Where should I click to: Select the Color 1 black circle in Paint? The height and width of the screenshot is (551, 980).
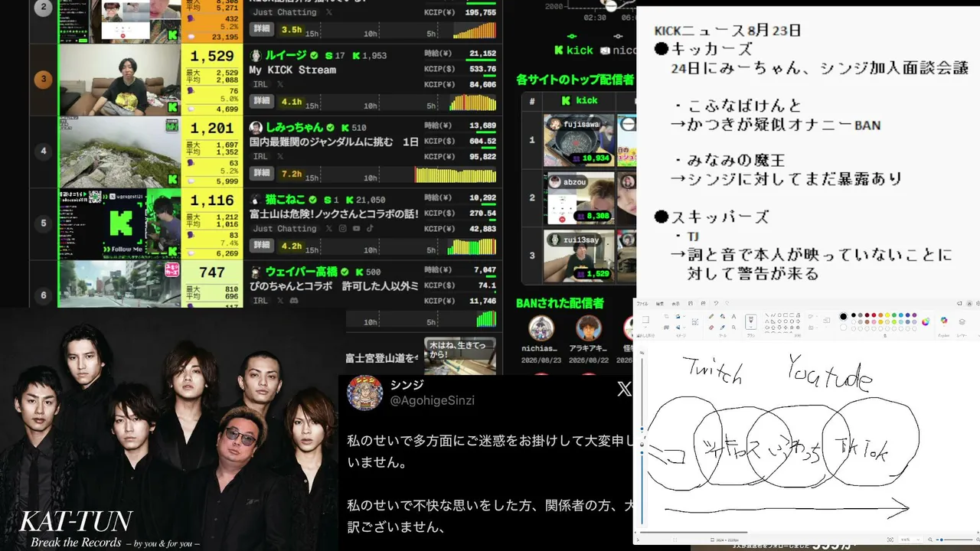pos(844,316)
